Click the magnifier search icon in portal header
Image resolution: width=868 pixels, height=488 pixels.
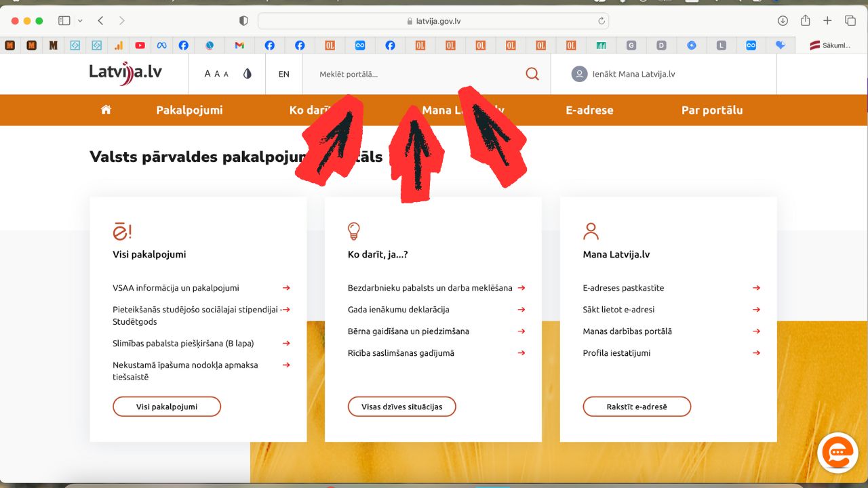click(x=532, y=74)
